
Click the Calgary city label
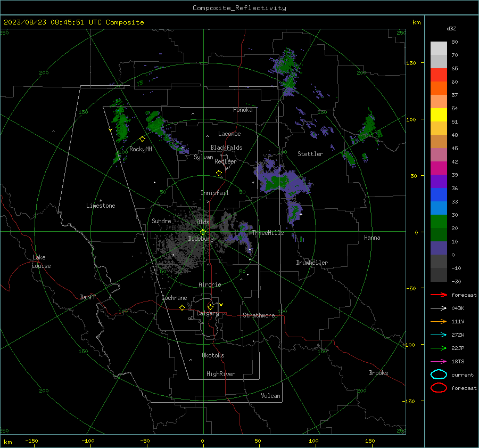tap(208, 313)
